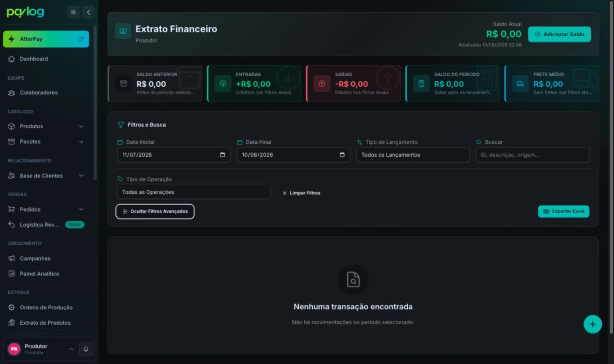Click the Saídas up-arrow icon
The height and width of the screenshot is (364, 614).
pyautogui.click(x=322, y=83)
